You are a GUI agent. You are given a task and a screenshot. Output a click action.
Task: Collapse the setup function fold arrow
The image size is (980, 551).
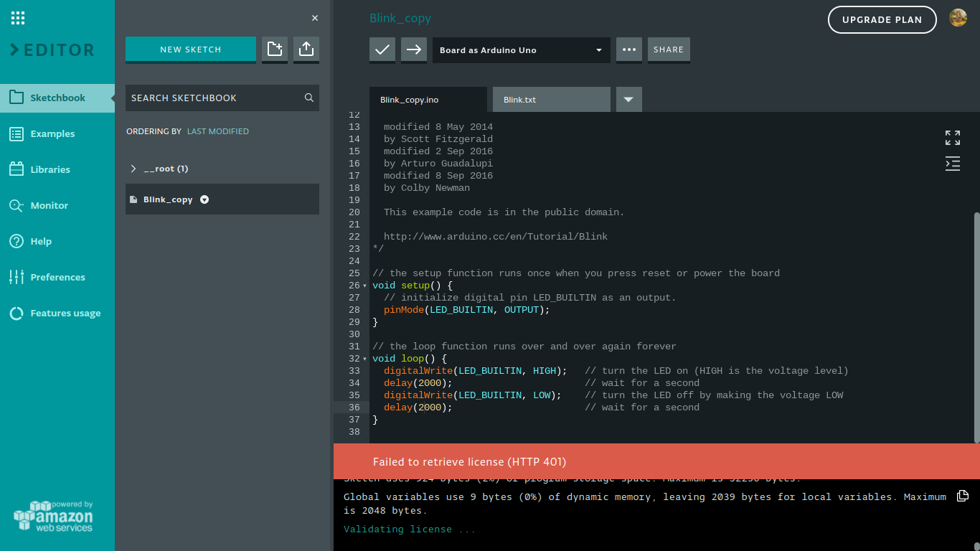(365, 286)
